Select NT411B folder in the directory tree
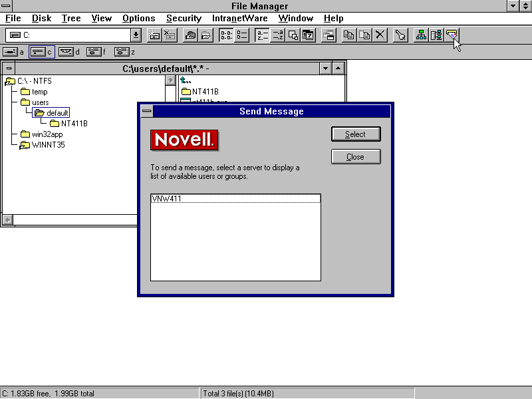532x399 pixels. point(69,124)
